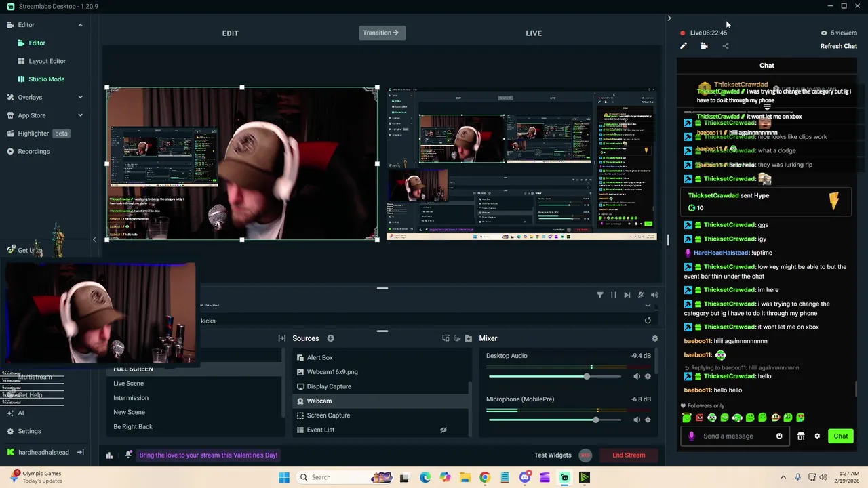Click the refresh events icon
This screenshot has height=488, width=868.
point(648,321)
